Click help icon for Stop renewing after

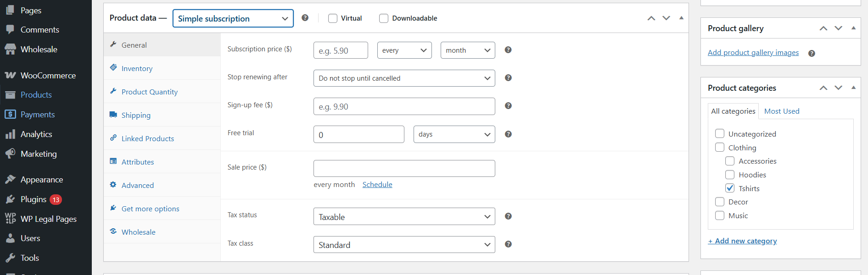click(x=508, y=78)
